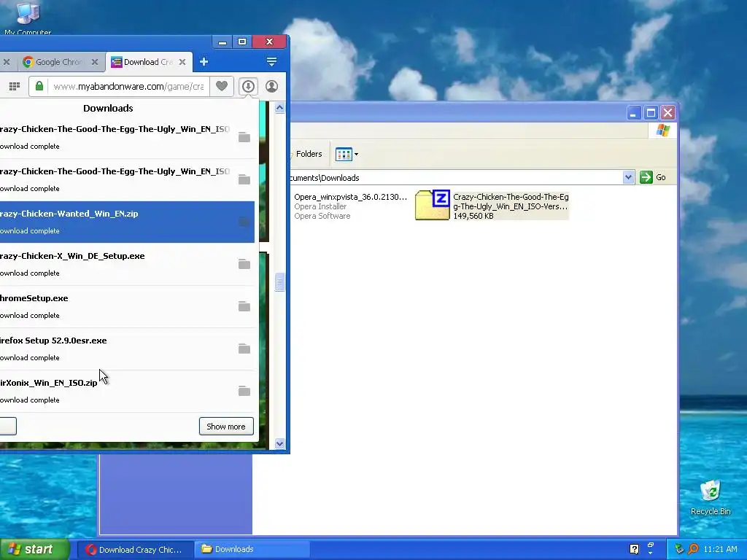Click the Go button in Explorer
747x560 pixels.
[x=653, y=177]
